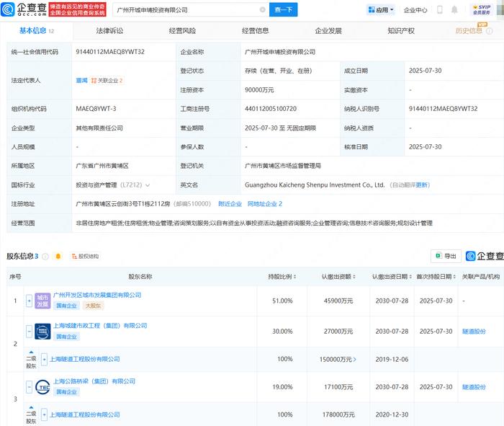Expand 上海隧道工程 under 上海公路桥梁
The image size is (504, 426).
(45, 414)
